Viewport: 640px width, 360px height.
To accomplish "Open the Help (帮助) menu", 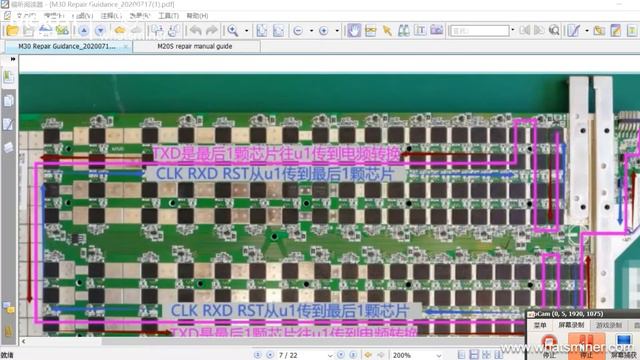I will pyautogui.click(x=197, y=16).
